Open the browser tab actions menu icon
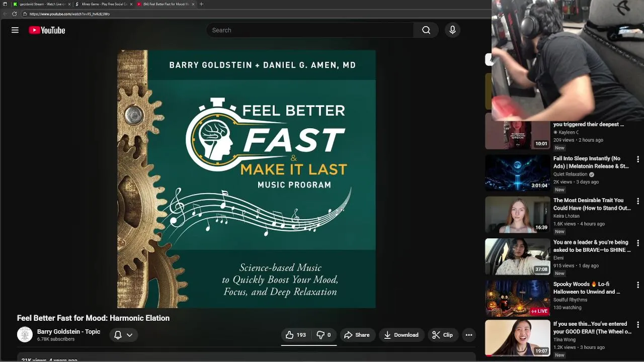644x362 pixels. 5,4
